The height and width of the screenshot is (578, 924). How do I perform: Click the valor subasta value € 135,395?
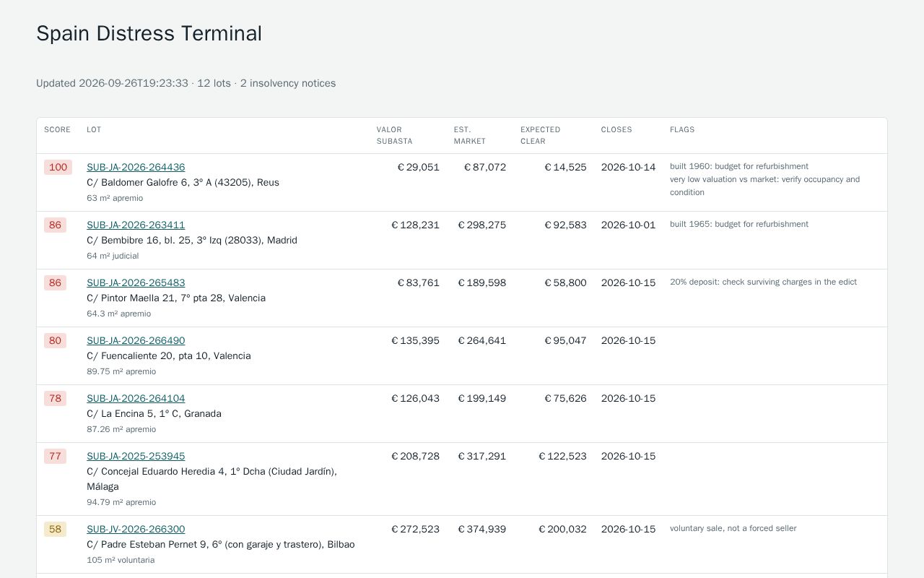416,341
